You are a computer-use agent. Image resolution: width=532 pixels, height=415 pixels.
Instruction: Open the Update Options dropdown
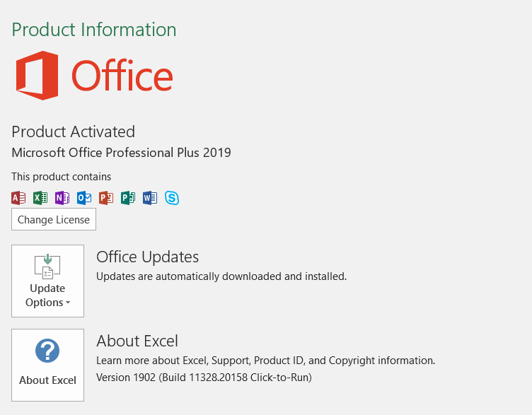point(47,281)
